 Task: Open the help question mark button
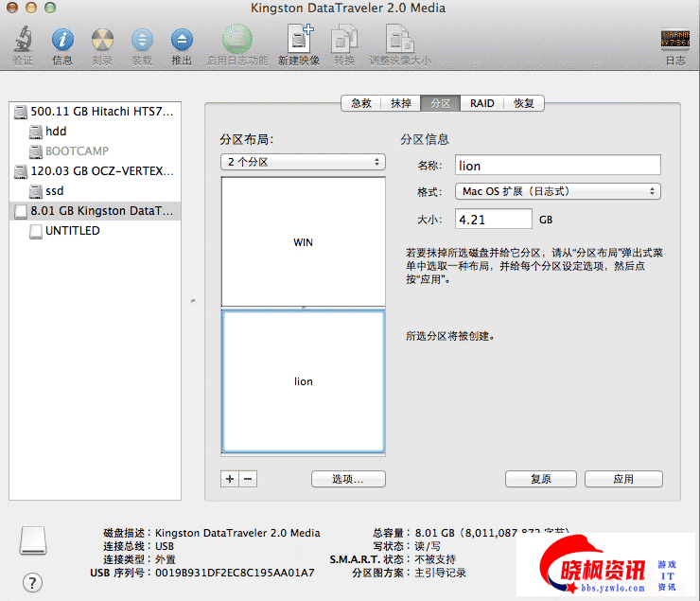pyautogui.click(x=33, y=582)
